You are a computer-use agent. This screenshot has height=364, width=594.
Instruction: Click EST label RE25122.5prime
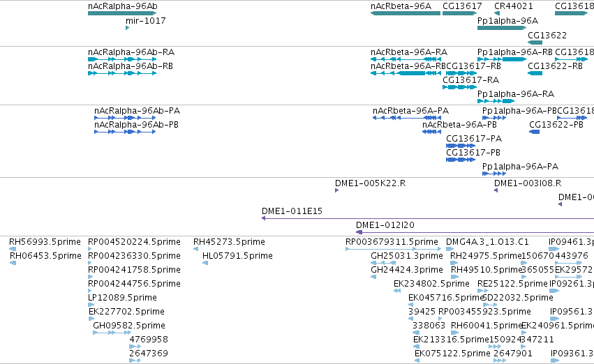(512, 284)
